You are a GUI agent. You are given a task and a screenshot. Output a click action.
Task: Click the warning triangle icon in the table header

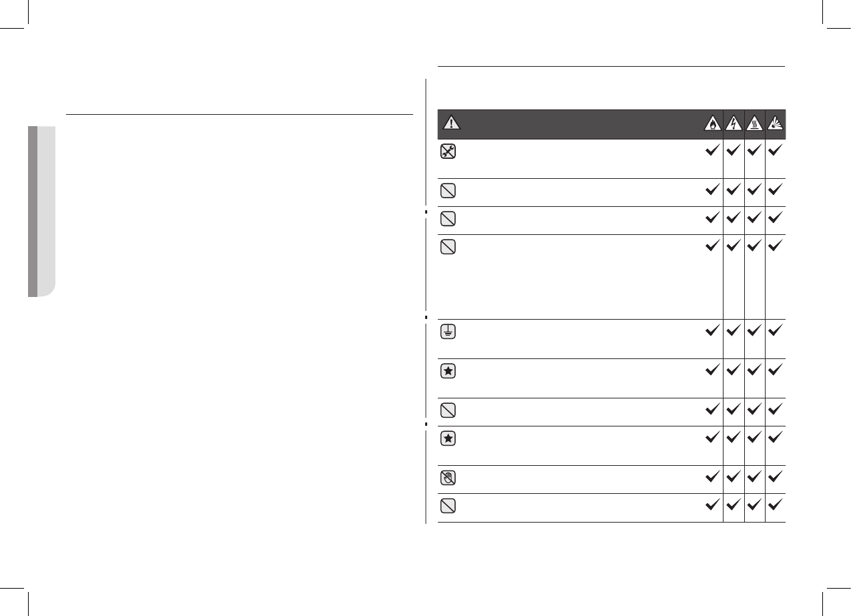pyautogui.click(x=453, y=123)
